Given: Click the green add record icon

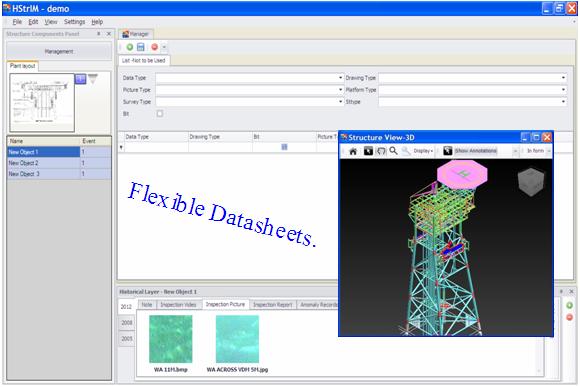Looking at the screenshot, I should click(x=130, y=47).
